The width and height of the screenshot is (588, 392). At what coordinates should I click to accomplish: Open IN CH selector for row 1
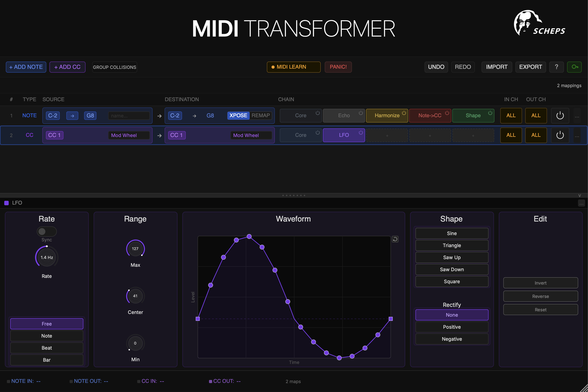511,115
